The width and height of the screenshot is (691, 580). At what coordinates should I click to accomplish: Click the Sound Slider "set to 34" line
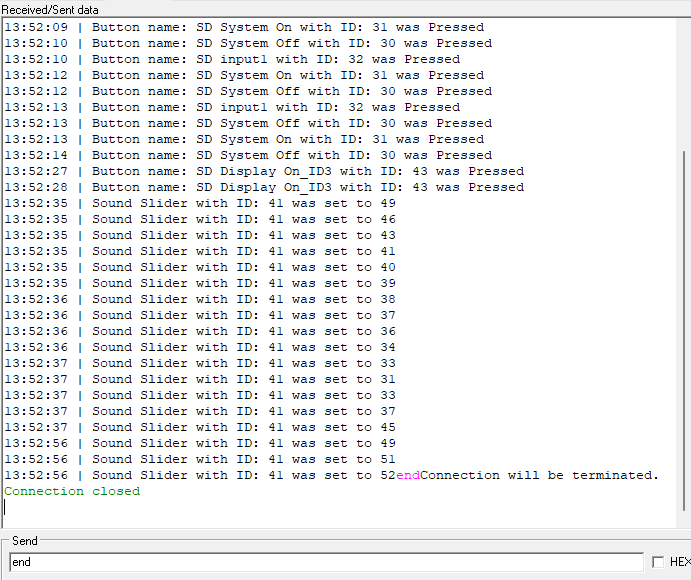(x=200, y=347)
